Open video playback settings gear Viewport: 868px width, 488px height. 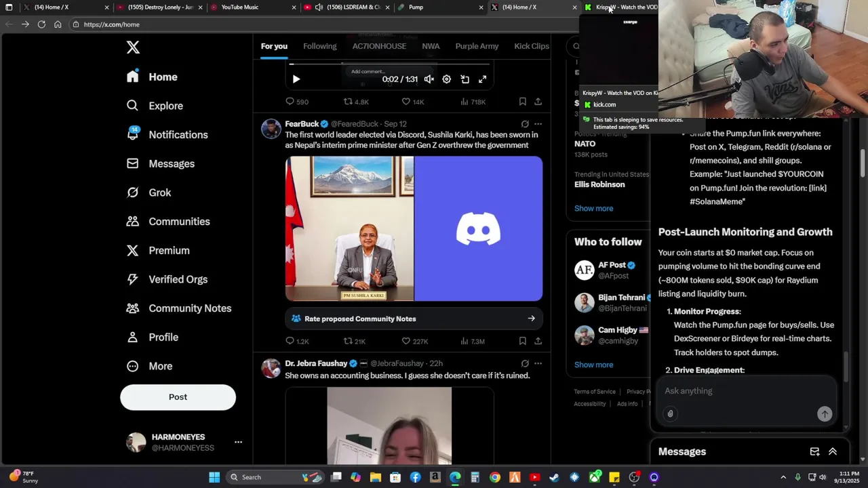click(x=446, y=79)
